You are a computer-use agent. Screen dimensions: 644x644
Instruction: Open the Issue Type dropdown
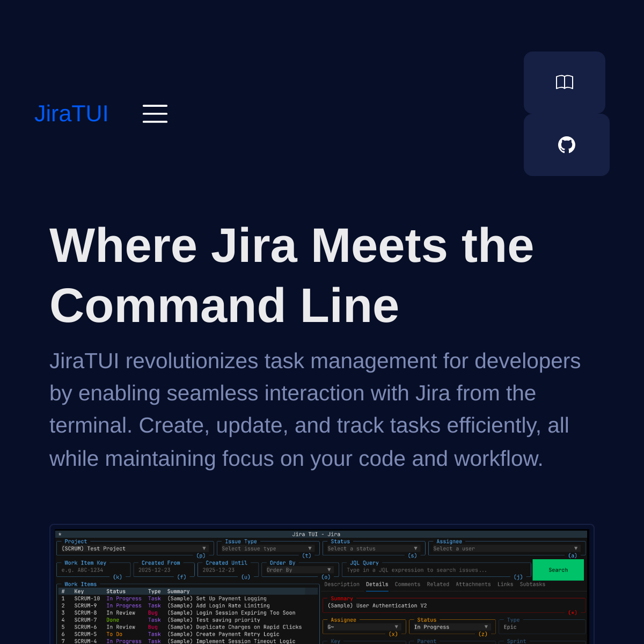click(267, 548)
